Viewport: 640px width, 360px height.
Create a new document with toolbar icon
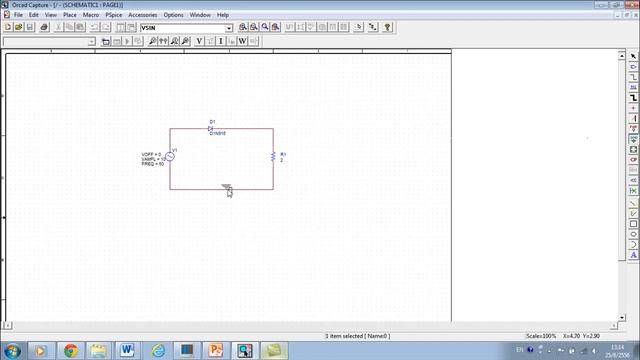pyautogui.click(x=8, y=27)
